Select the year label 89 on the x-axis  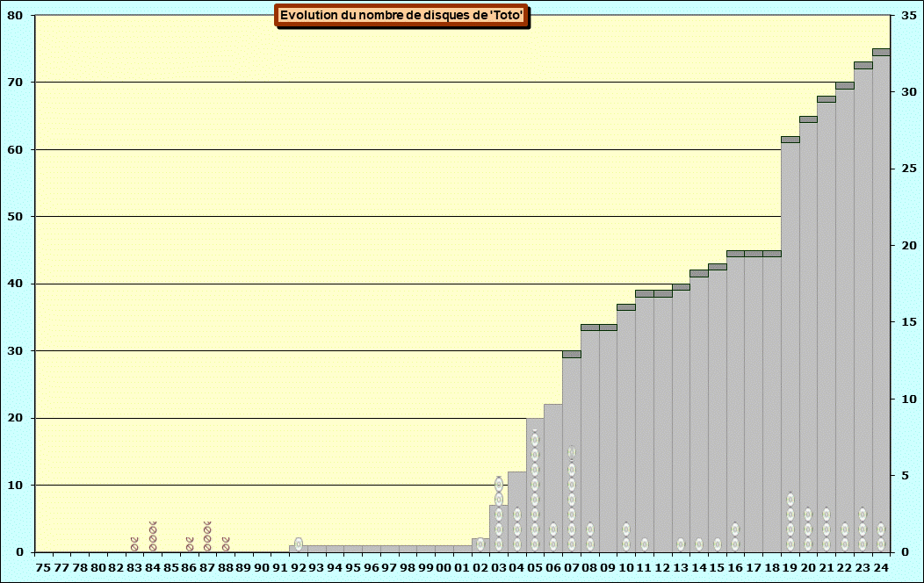[x=244, y=568]
